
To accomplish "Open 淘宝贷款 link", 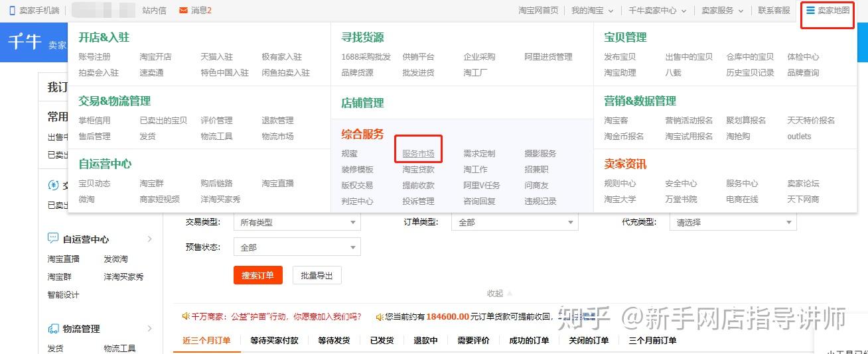I will pos(418,170).
